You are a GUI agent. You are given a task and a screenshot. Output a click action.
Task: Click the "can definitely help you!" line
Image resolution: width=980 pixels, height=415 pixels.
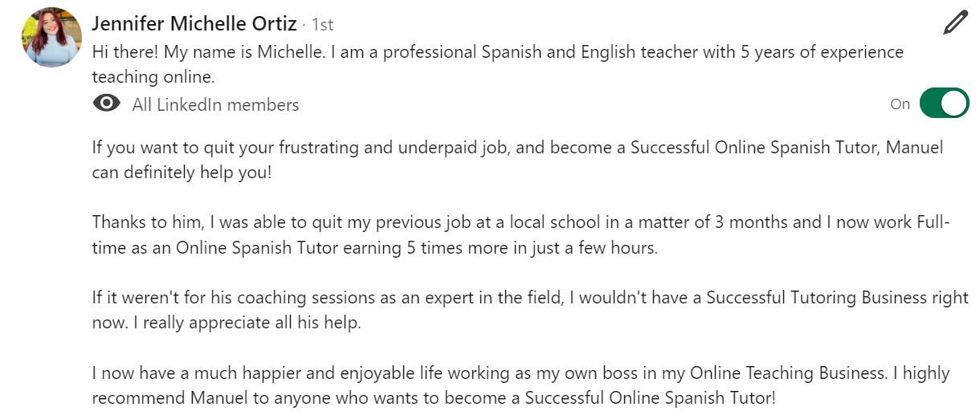pos(182,172)
